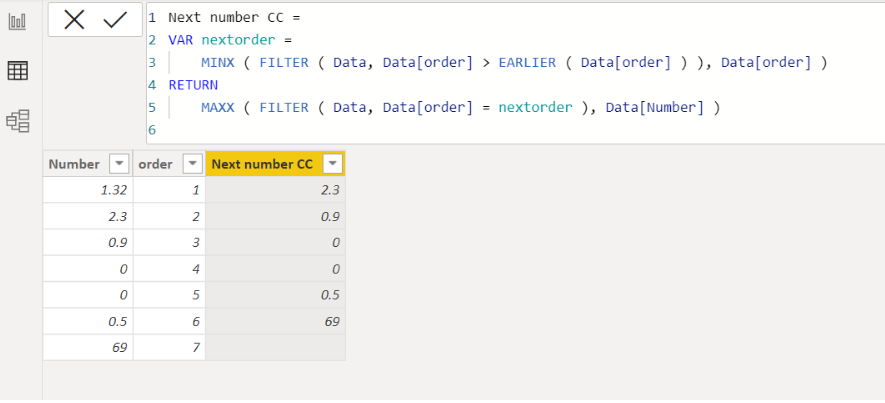
Task: Open Next number CC column dropdown
Action: [x=332, y=164]
